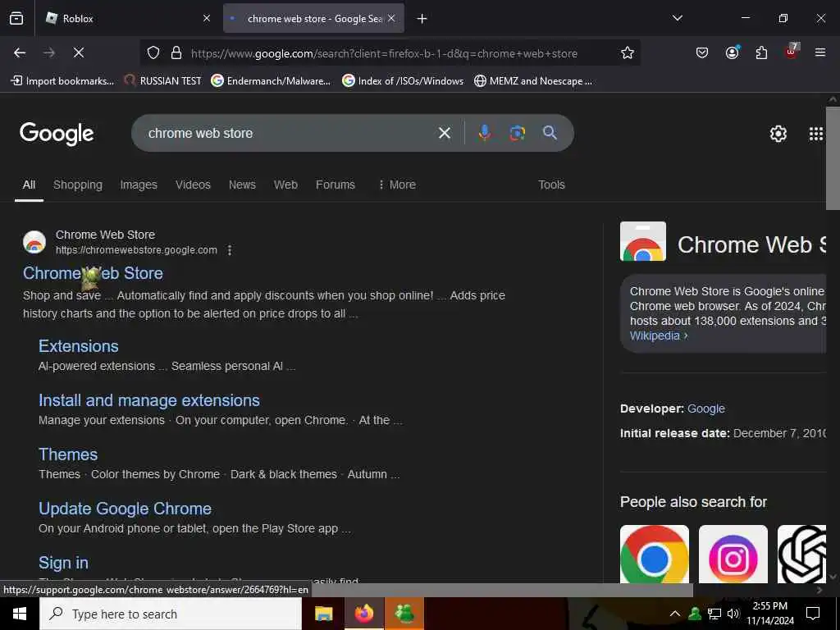840x630 pixels.
Task: Open Chrome Web Store result title
Action: click(93, 273)
